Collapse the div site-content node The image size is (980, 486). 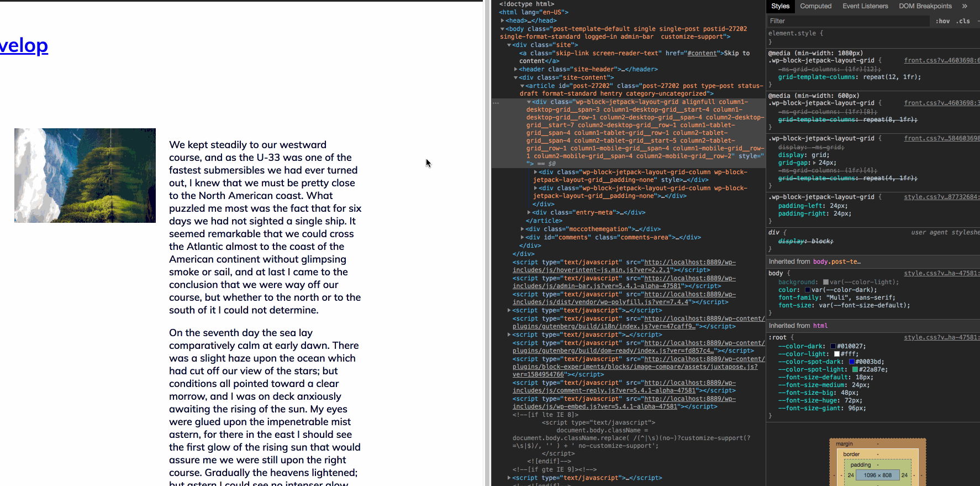point(515,77)
